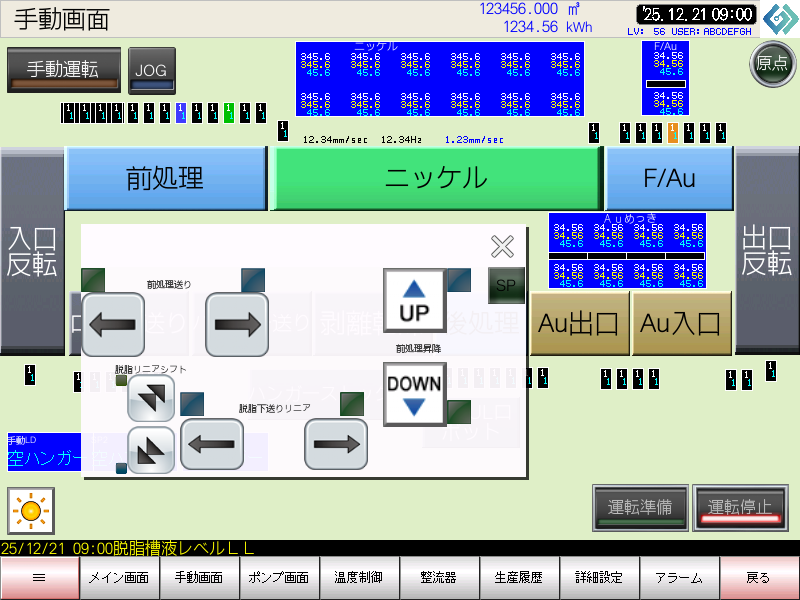
Task: Click the lower 脱脂リニアシフト diagonal arrow button
Action: click(x=152, y=450)
